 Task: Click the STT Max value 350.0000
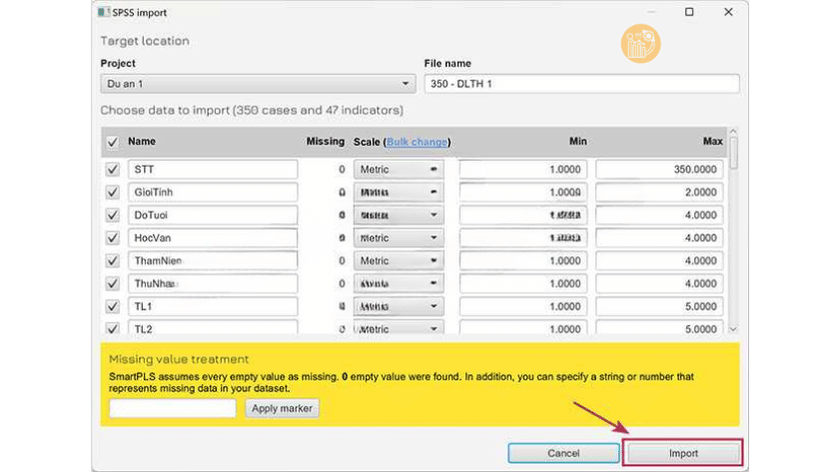click(659, 169)
